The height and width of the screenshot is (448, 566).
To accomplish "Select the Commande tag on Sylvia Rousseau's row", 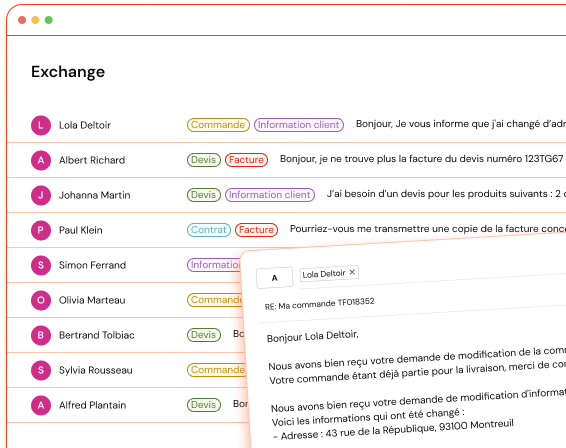I will 216,370.
